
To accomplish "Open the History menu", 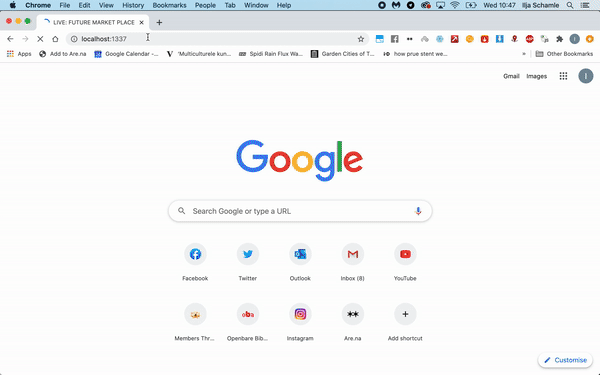I will [x=133, y=5].
